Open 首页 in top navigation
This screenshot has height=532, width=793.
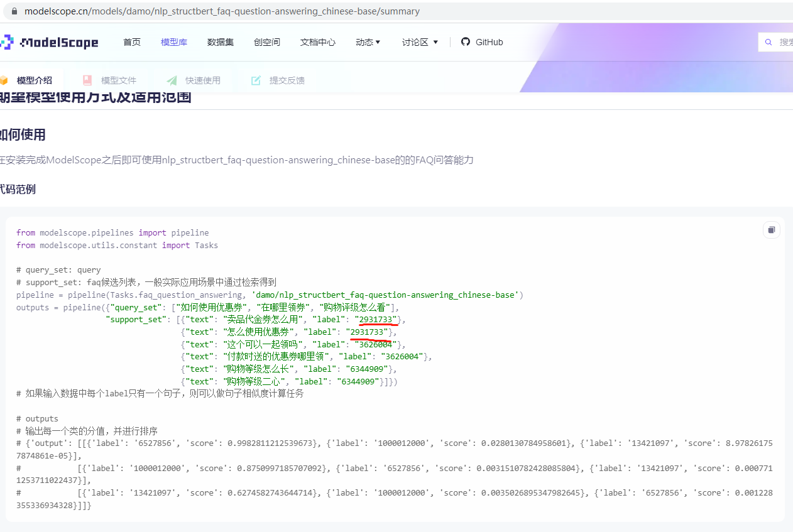(132, 42)
